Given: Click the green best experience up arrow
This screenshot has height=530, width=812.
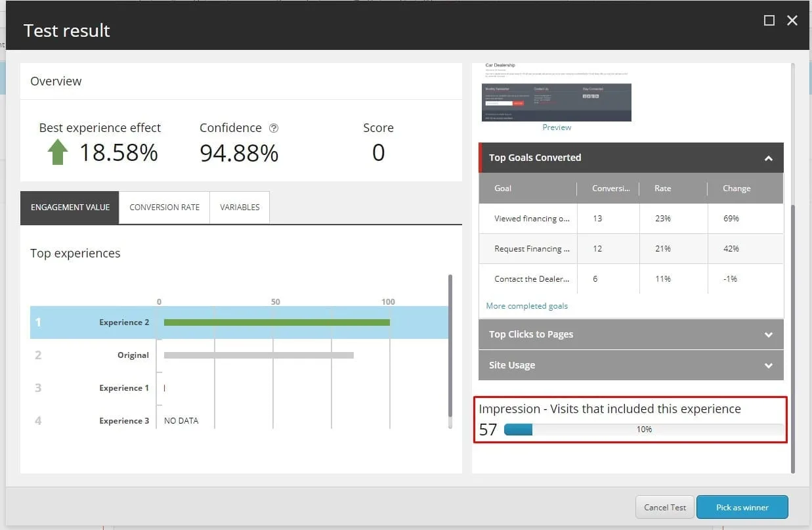Looking at the screenshot, I should pos(58,152).
